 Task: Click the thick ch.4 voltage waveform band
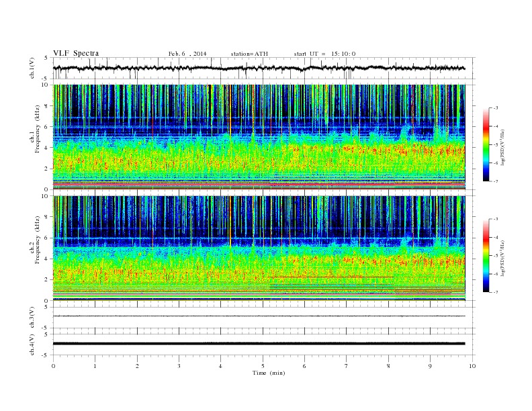(x=259, y=344)
